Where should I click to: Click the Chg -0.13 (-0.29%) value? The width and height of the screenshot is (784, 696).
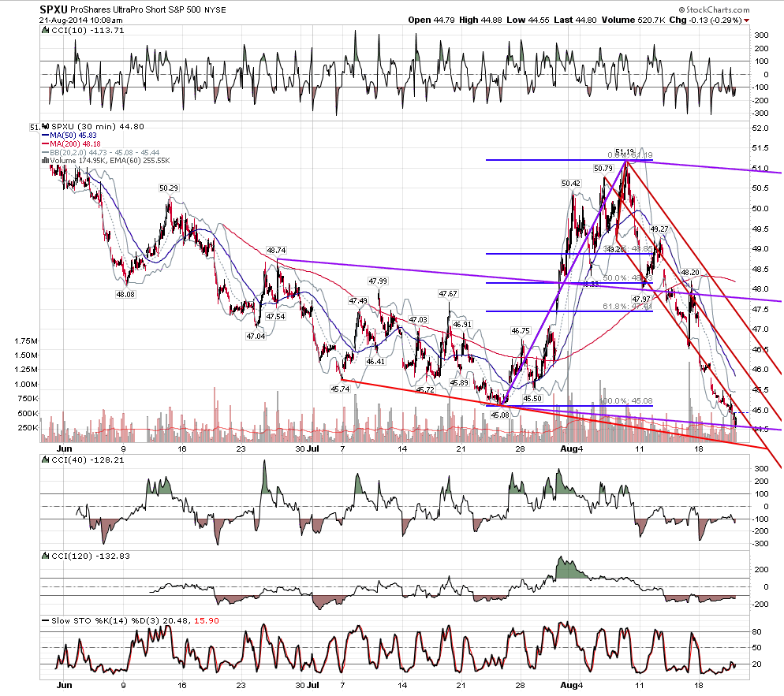(705, 20)
